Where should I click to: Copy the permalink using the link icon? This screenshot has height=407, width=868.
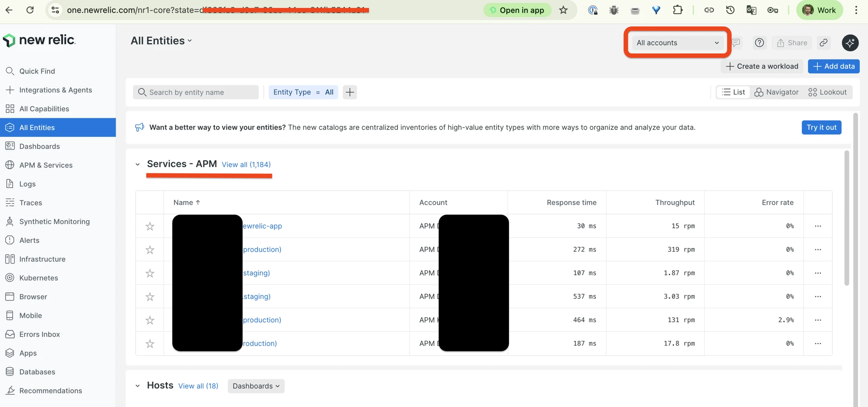point(823,43)
